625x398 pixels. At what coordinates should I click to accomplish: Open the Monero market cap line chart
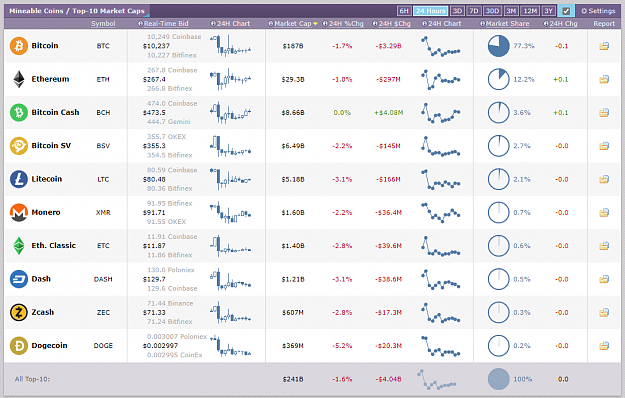pos(440,212)
